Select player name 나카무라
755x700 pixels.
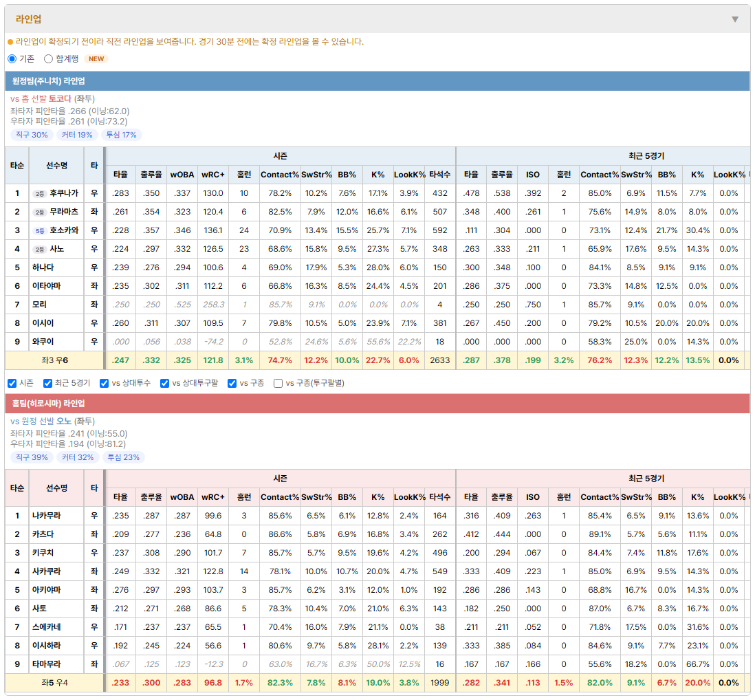[46, 516]
